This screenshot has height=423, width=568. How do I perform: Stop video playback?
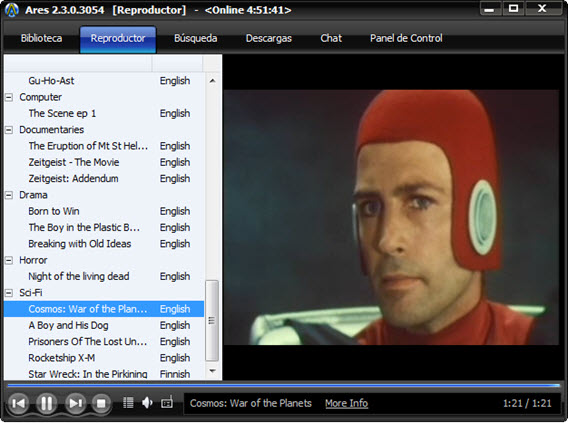click(x=101, y=403)
